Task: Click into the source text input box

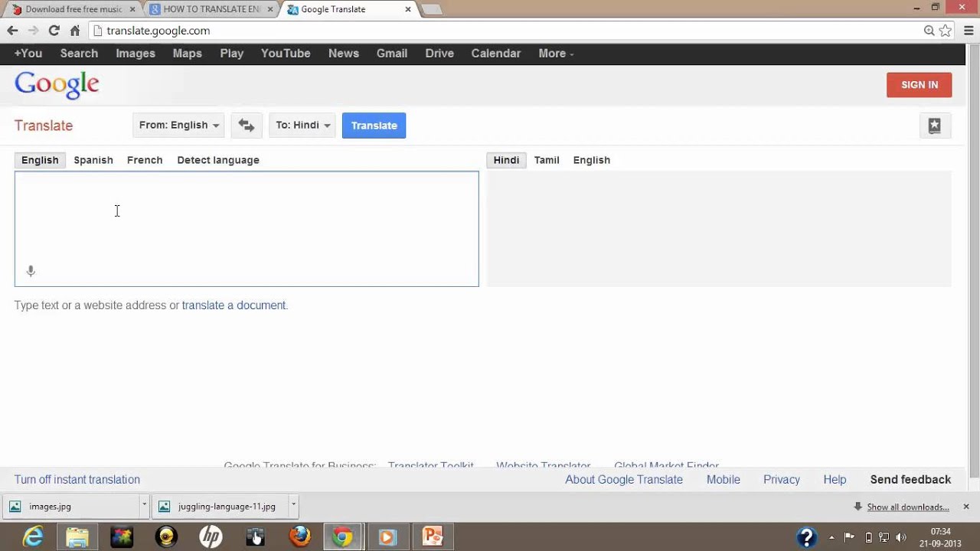Action: pos(247,229)
